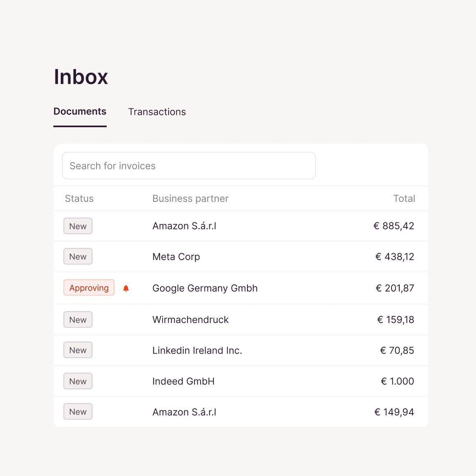Sort by the Status column header
476x476 pixels.
(79, 199)
